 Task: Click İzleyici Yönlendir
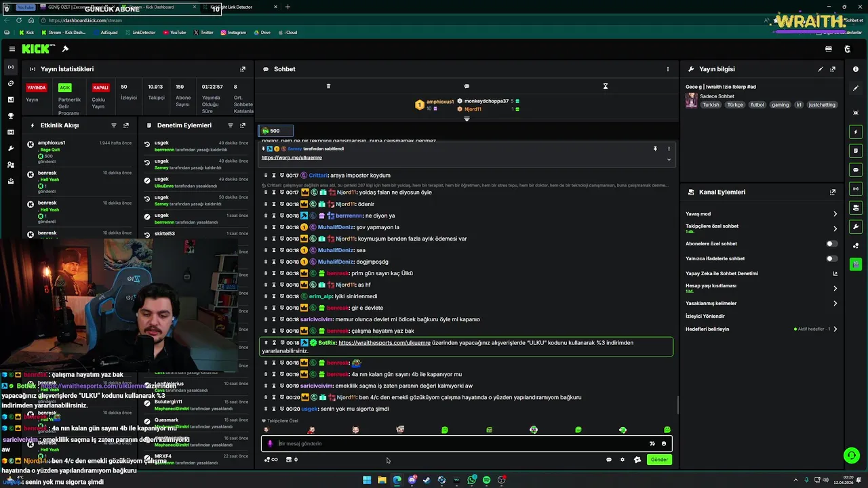point(705,317)
